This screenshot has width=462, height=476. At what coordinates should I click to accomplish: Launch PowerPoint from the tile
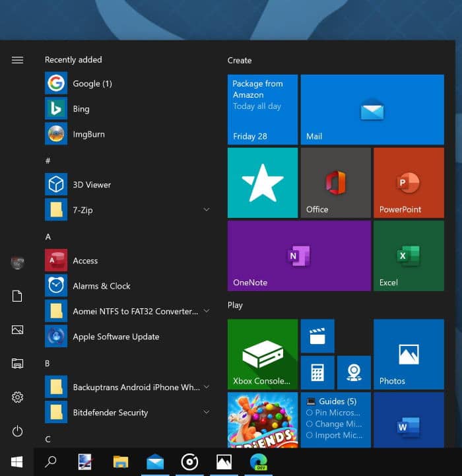click(x=409, y=183)
